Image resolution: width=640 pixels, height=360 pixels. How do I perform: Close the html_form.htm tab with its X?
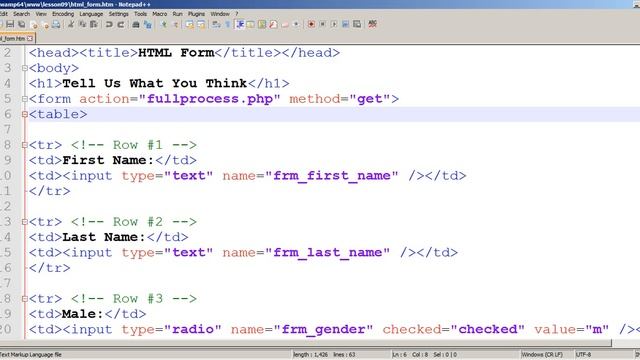(30, 38)
